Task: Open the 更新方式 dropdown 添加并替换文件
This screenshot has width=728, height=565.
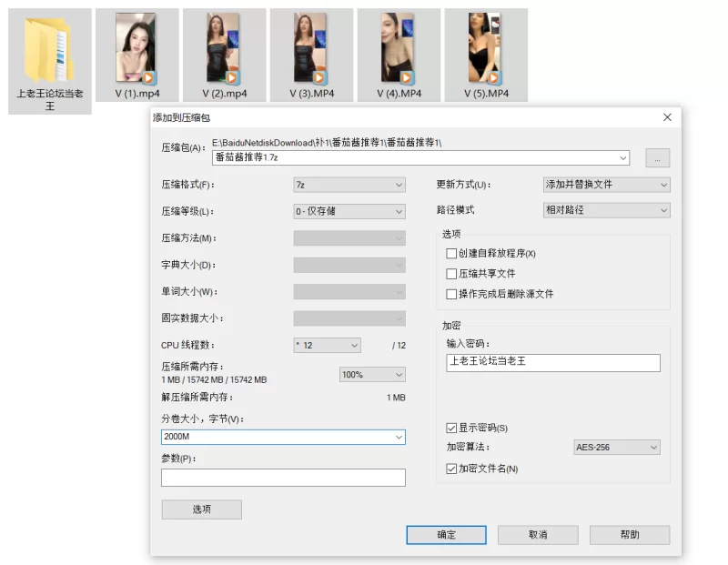Action: (606, 185)
